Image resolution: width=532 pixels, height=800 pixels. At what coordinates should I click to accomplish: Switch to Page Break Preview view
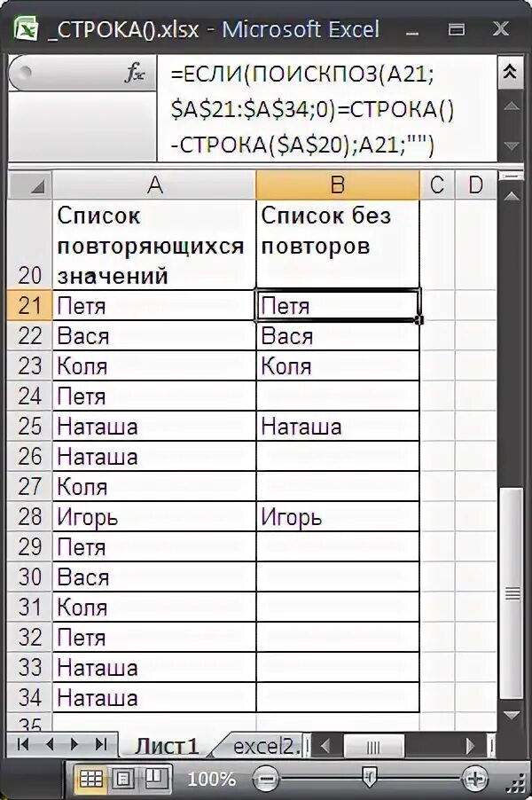[x=155, y=779]
